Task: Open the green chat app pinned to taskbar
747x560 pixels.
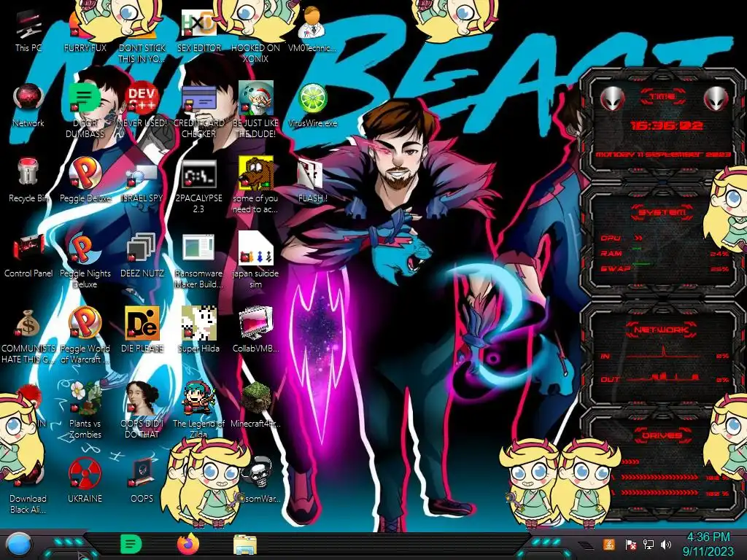Action: click(131, 544)
